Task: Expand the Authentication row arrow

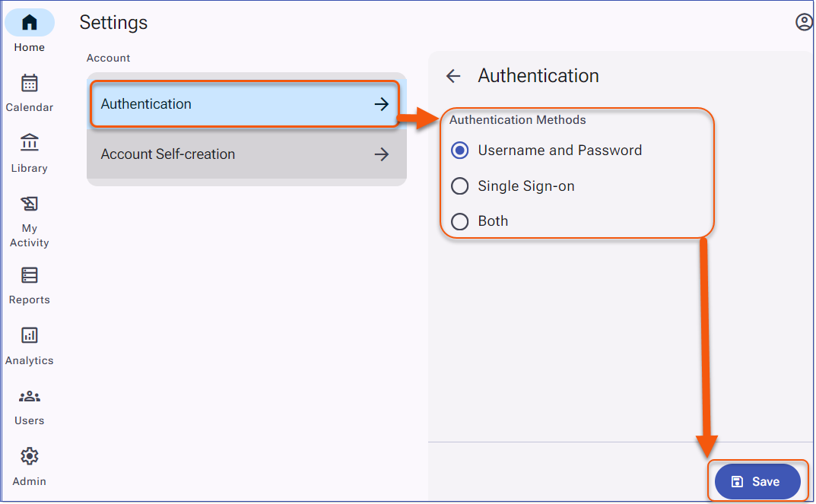Action: (382, 104)
